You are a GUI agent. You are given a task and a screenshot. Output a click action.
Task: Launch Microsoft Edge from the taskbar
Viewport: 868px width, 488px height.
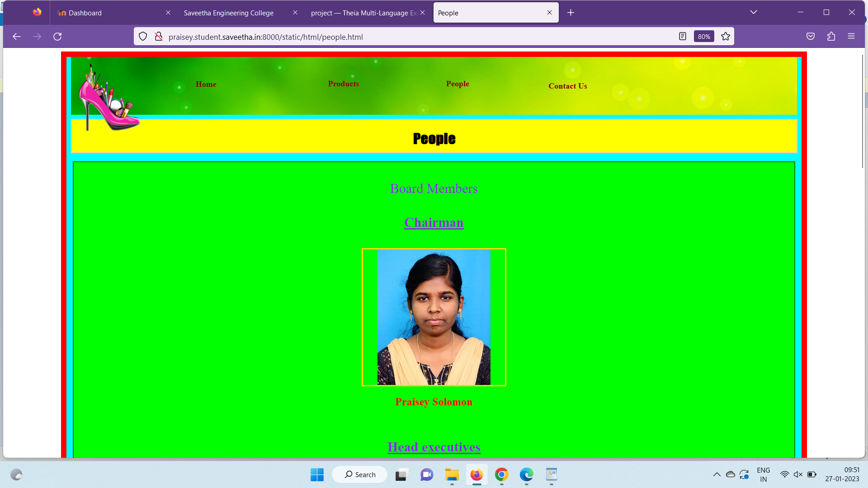pyautogui.click(x=526, y=474)
